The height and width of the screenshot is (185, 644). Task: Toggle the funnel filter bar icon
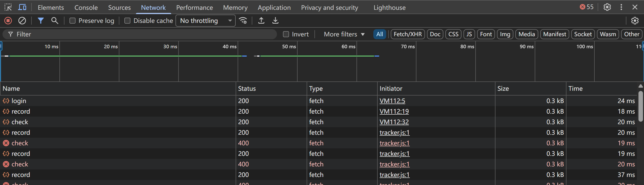pyautogui.click(x=41, y=21)
